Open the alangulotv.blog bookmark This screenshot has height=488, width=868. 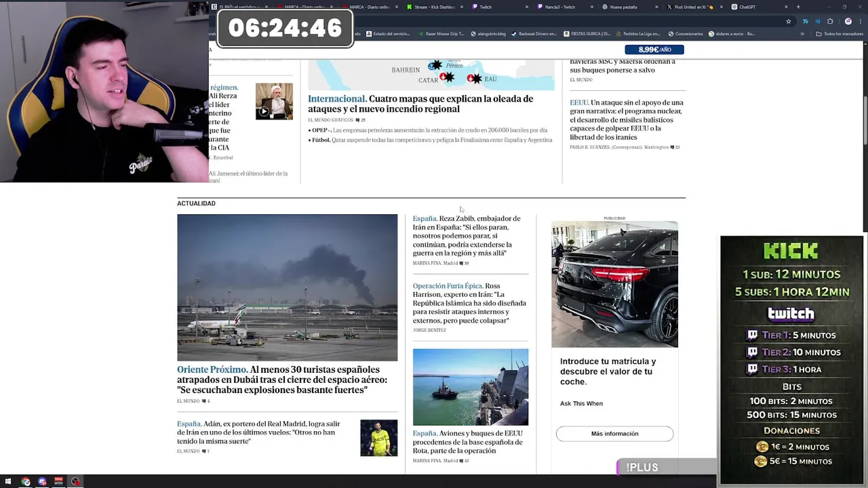coord(489,34)
